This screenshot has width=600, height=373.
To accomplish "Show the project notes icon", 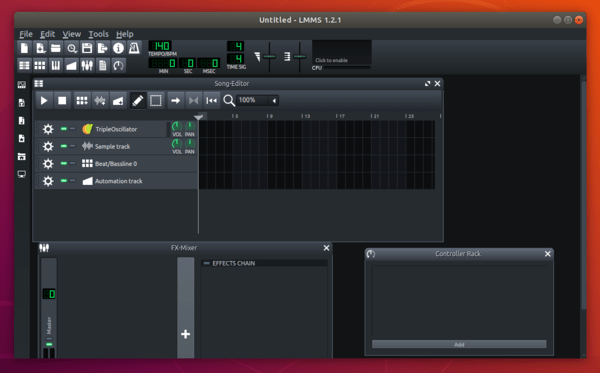I will pos(103,65).
